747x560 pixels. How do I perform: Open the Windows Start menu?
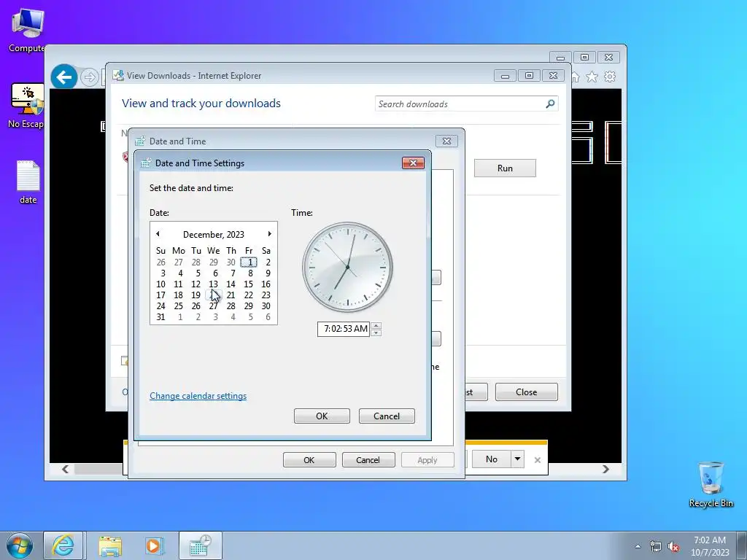click(x=20, y=545)
